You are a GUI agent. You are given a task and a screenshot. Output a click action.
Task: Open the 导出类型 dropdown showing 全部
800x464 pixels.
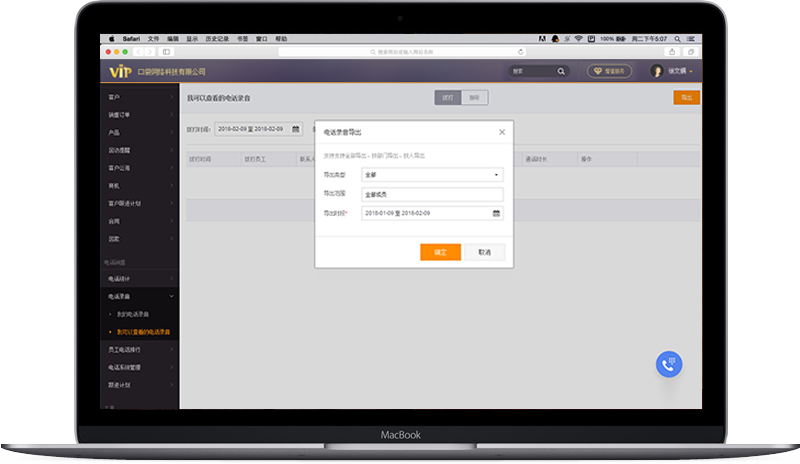pyautogui.click(x=432, y=174)
